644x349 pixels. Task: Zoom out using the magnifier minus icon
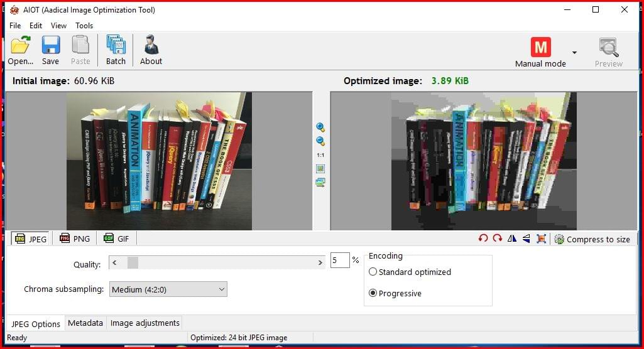[320, 141]
